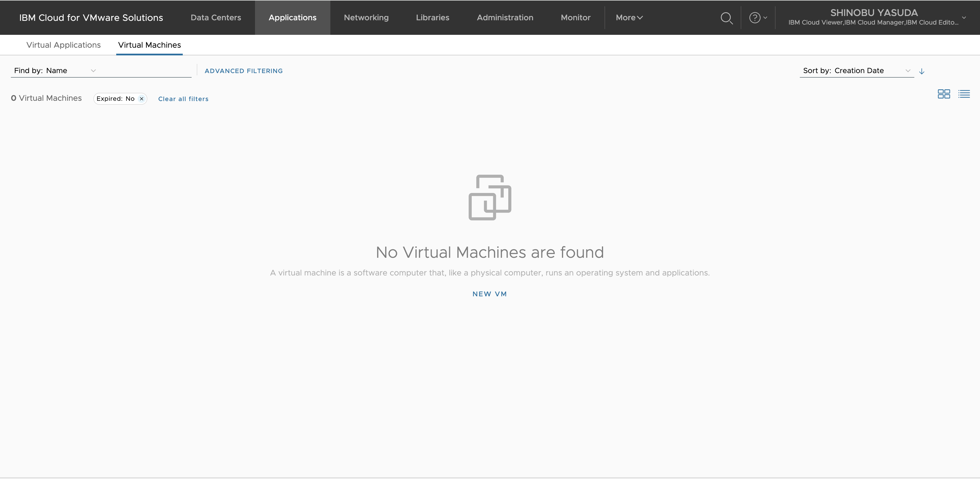Expand the More navigation menu
Viewport: 980px width, 479px height.
pos(629,18)
